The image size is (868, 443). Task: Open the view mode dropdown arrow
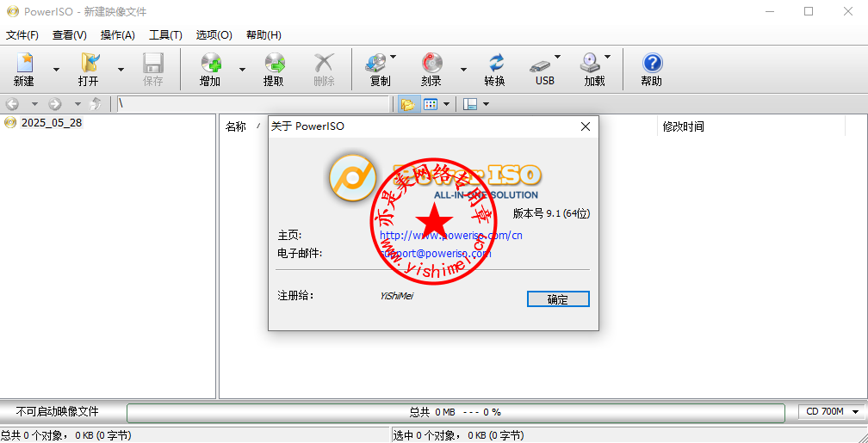click(x=446, y=104)
